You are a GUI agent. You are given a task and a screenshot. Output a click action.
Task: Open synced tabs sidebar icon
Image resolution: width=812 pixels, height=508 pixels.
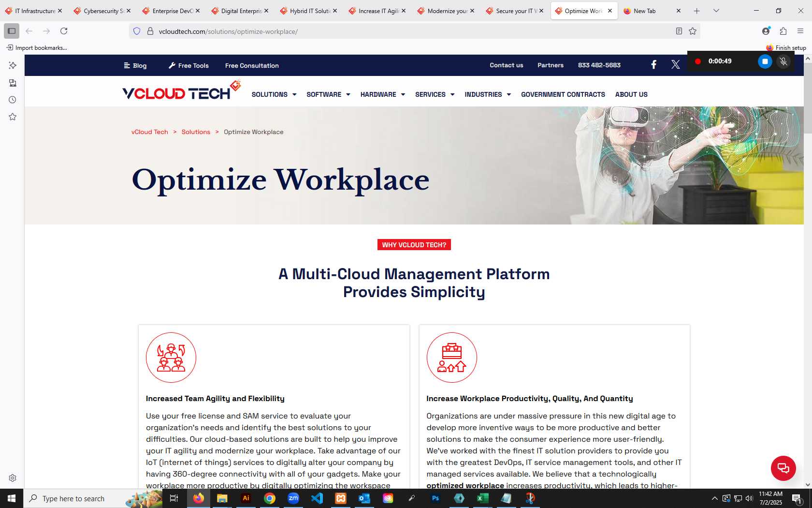[13, 83]
